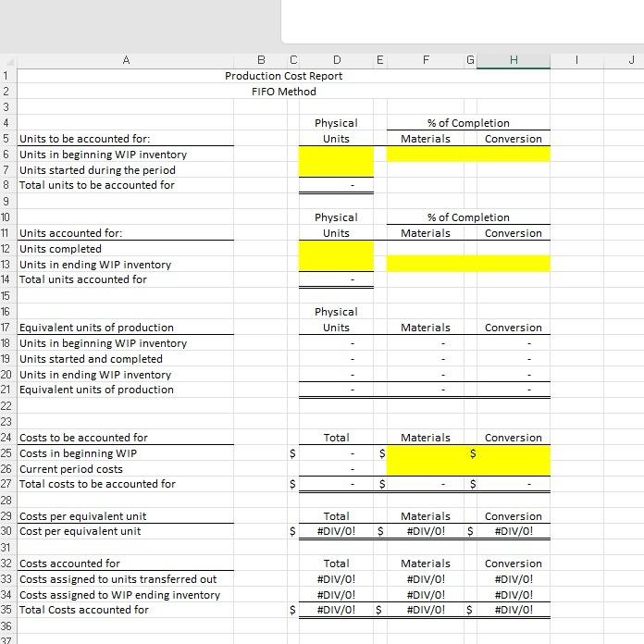Viewport: 644px width, 644px height.
Task: Select yellow Conversion cost in beginning WIP cell
Action: (514, 453)
